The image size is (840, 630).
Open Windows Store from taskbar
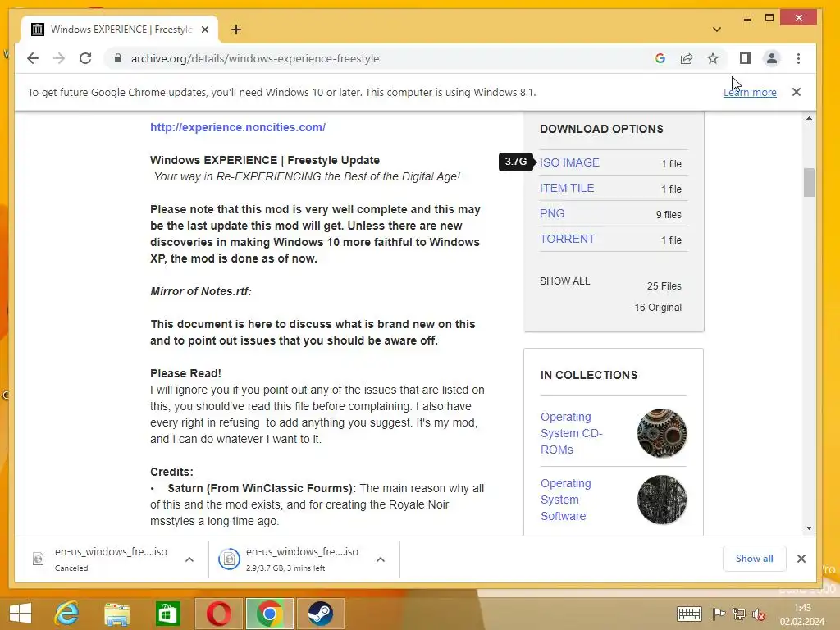(x=167, y=614)
